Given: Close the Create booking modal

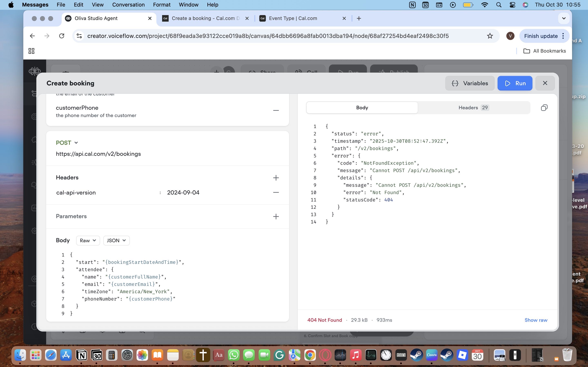Looking at the screenshot, I should tap(545, 83).
